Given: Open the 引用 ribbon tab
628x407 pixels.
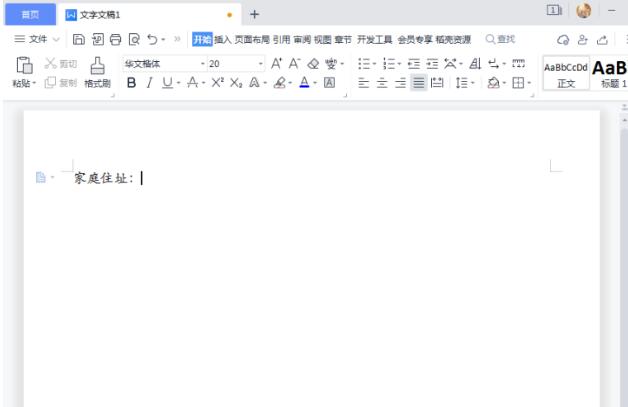Looking at the screenshot, I should point(282,39).
